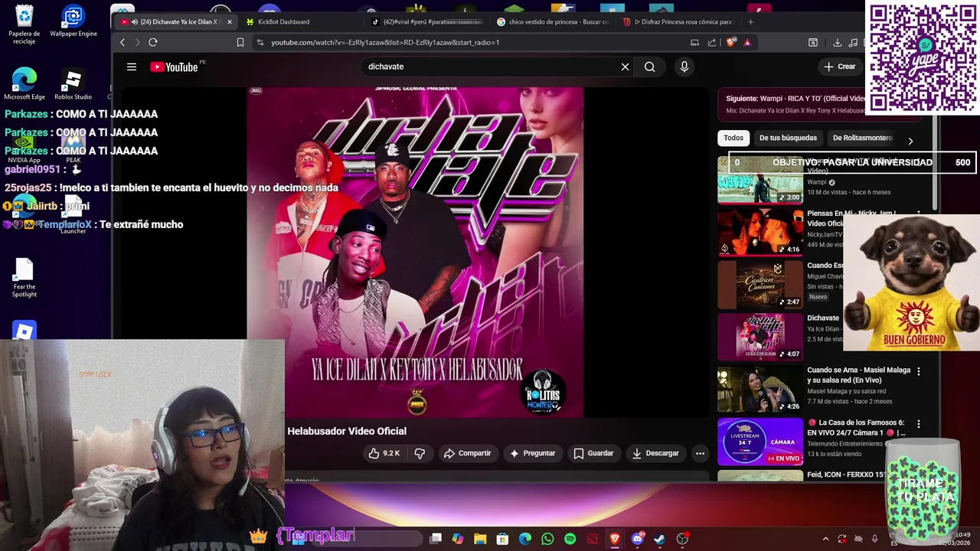Dislike the video with thumbs down
The image size is (980, 551).
[420, 453]
